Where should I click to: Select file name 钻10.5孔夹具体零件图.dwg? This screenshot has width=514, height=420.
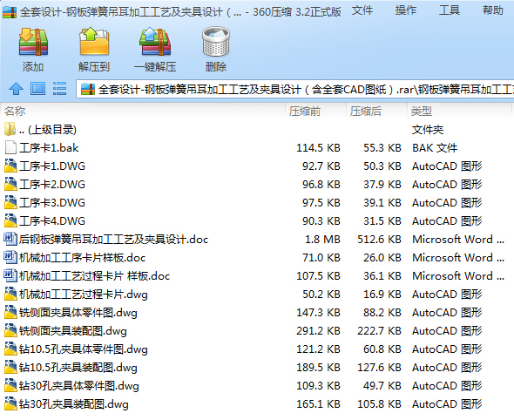pos(84,349)
